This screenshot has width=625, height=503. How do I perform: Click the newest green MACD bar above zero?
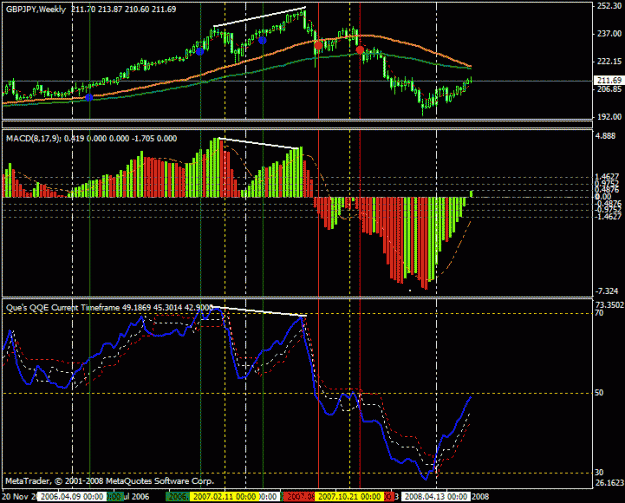pos(472,194)
